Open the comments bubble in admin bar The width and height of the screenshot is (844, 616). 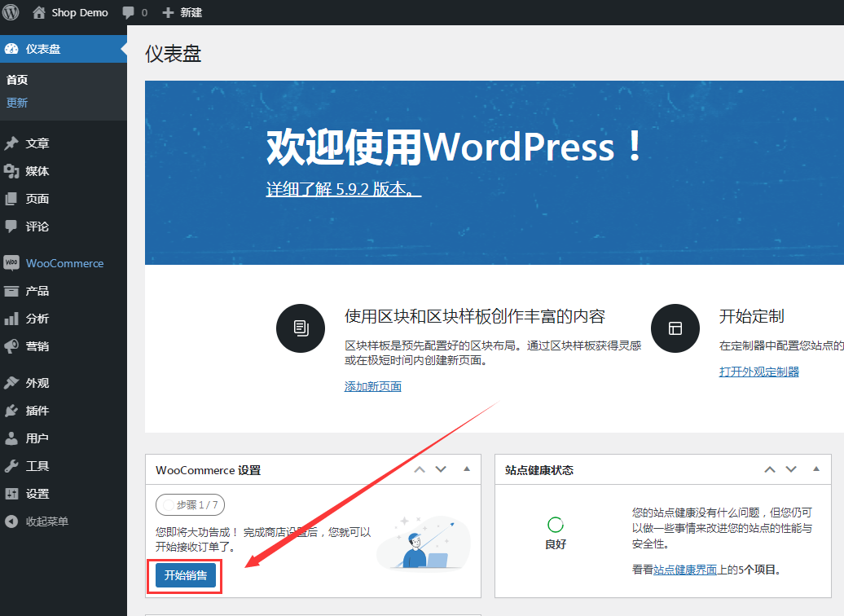[x=128, y=13]
